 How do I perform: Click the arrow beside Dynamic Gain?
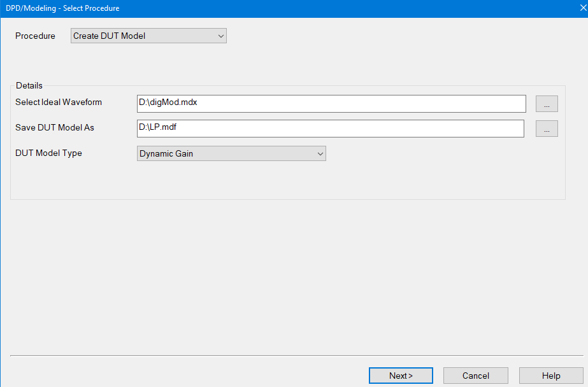click(320, 153)
